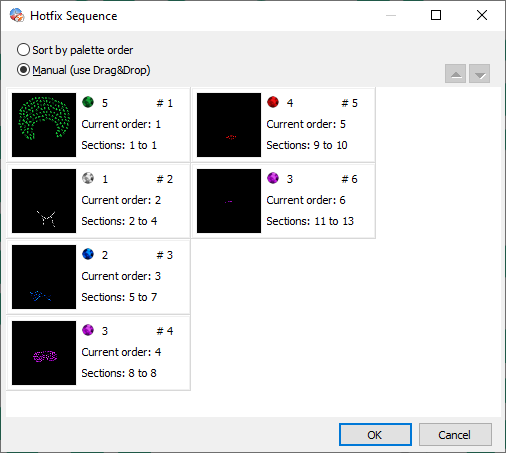Viewport: 506px width, 453px height.
Task: Click the Cancel button
Action: point(455,435)
